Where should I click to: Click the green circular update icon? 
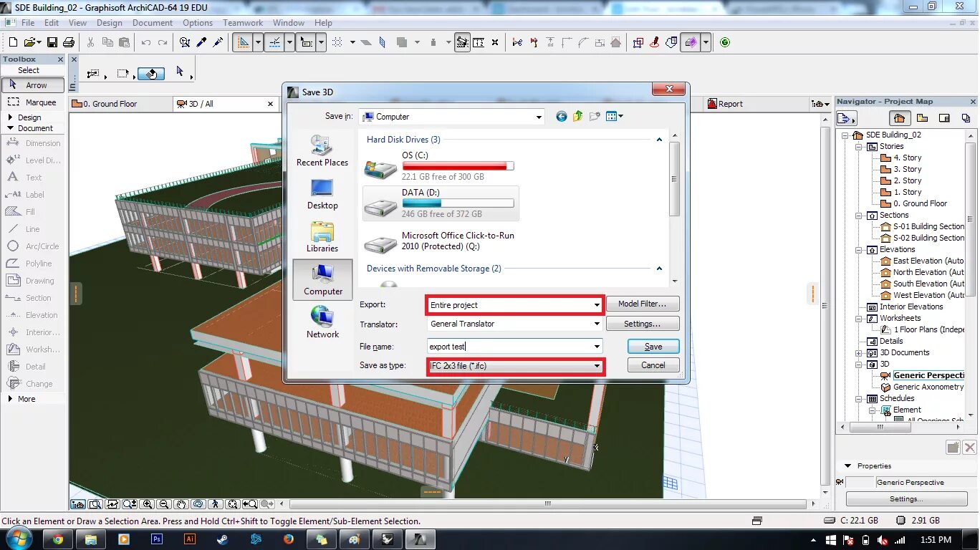[x=725, y=42]
